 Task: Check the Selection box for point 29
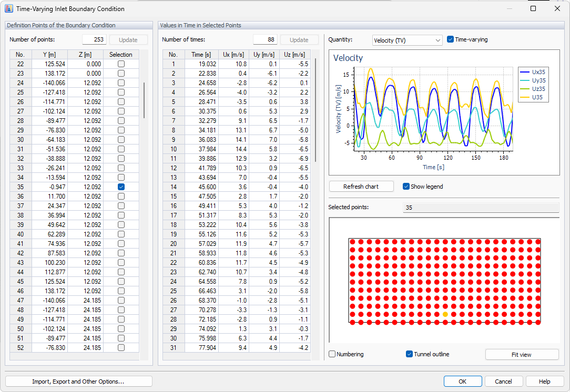[x=121, y=130]
